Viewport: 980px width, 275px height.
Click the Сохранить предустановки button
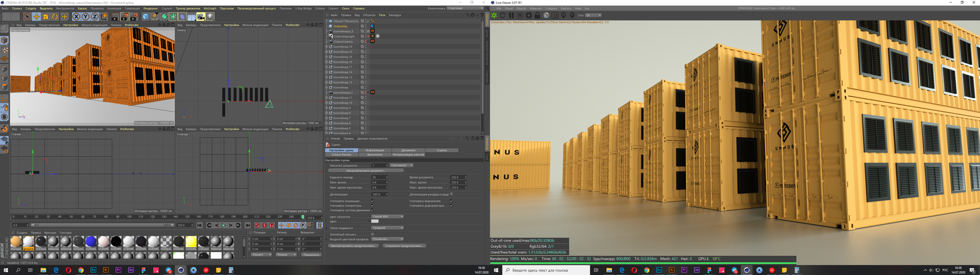point(404,246)
